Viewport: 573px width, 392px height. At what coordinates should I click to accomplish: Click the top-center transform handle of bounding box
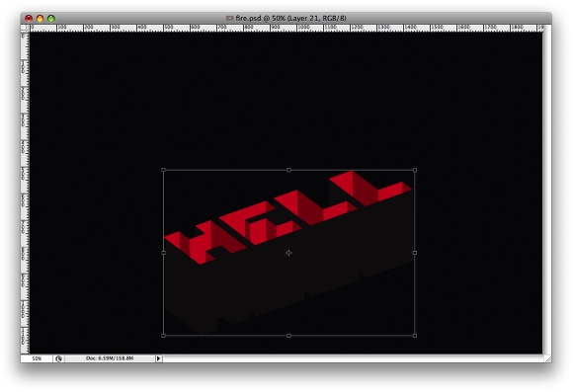pos(288,170)
